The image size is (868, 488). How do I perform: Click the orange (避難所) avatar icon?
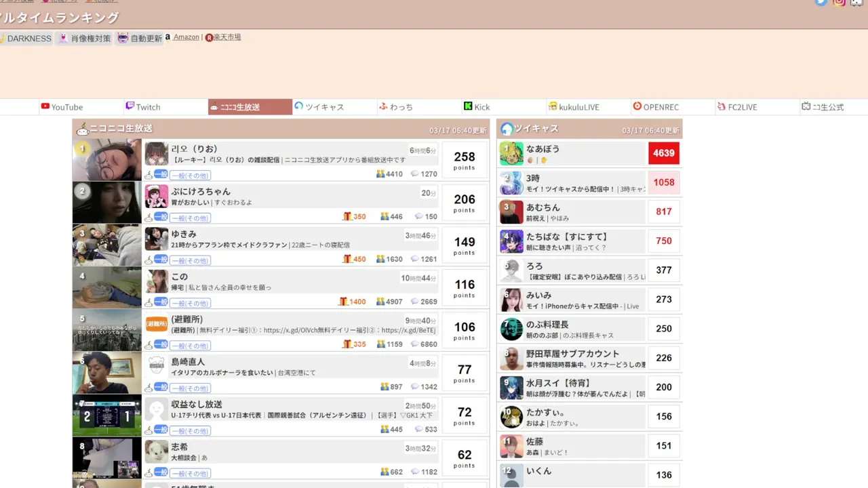(x=157, y=325)
